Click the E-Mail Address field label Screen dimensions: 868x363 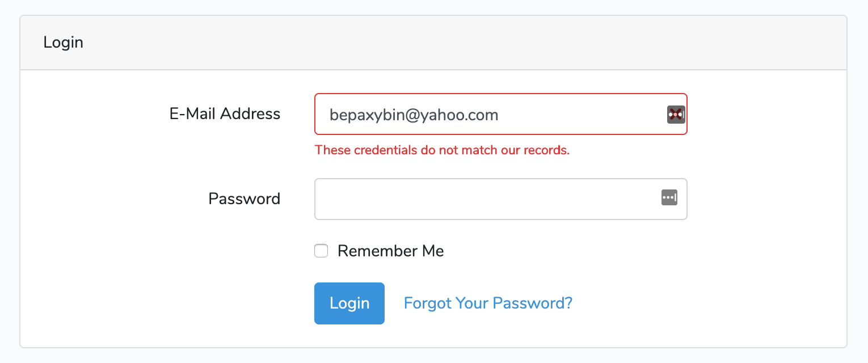[x=225, y=114]
